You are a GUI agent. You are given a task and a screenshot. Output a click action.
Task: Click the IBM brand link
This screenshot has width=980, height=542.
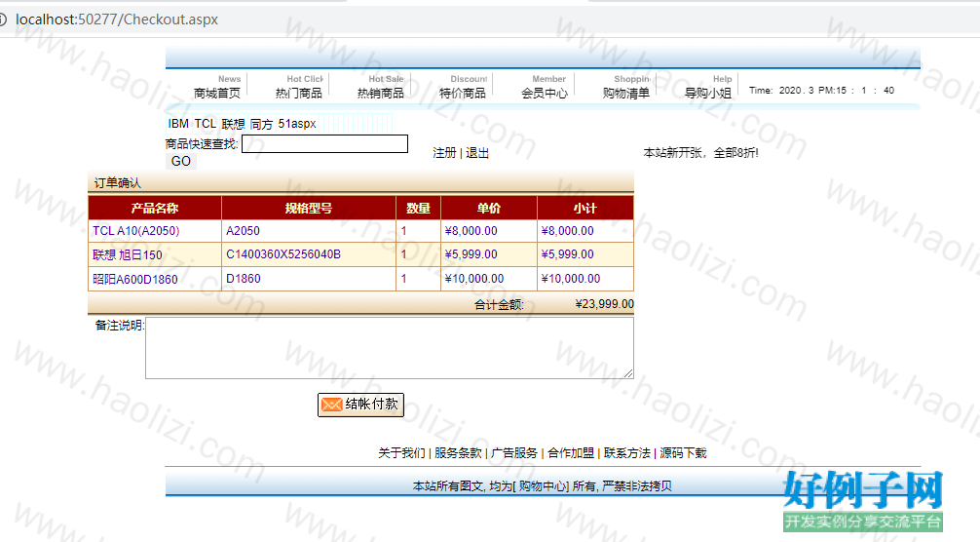coord(178,124)
